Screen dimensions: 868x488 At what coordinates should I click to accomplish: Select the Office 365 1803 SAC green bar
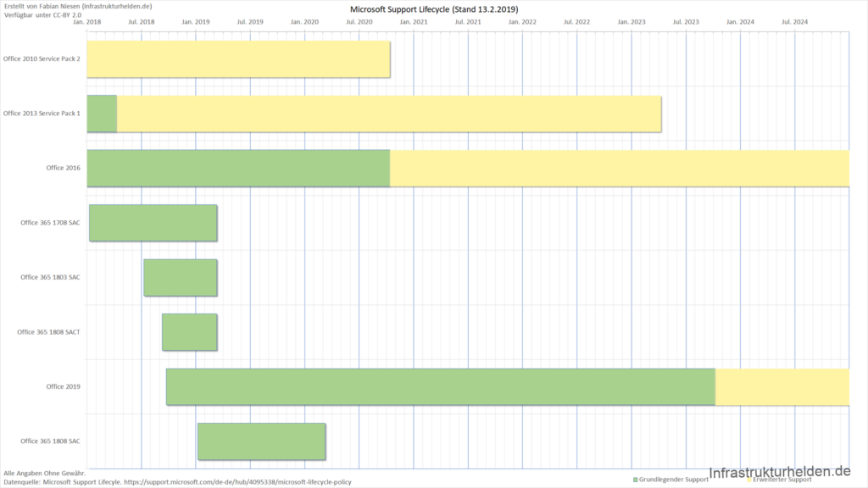181,278
